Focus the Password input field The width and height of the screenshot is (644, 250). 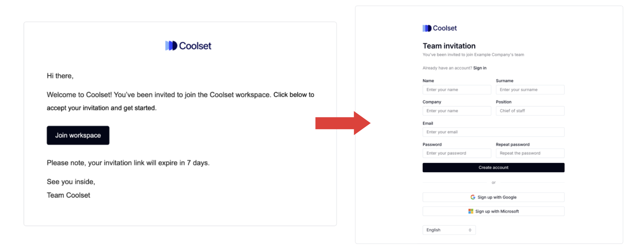click(x=457, y=153)
